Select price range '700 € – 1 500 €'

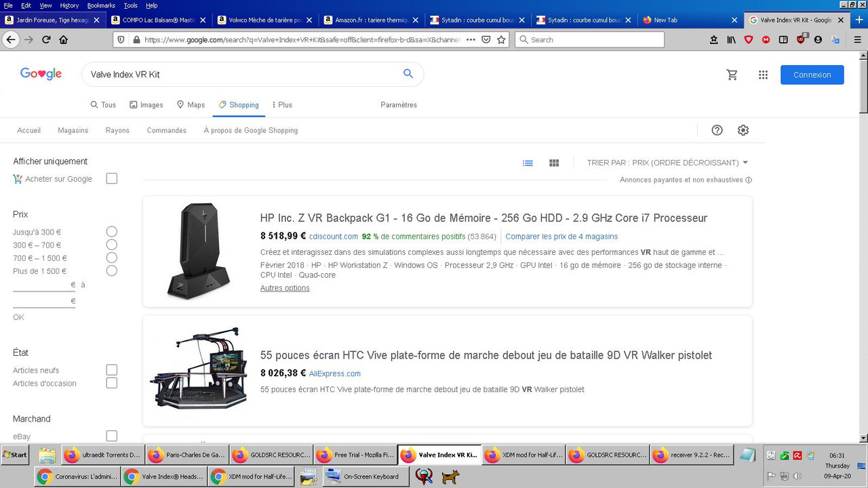pos(112,258)
